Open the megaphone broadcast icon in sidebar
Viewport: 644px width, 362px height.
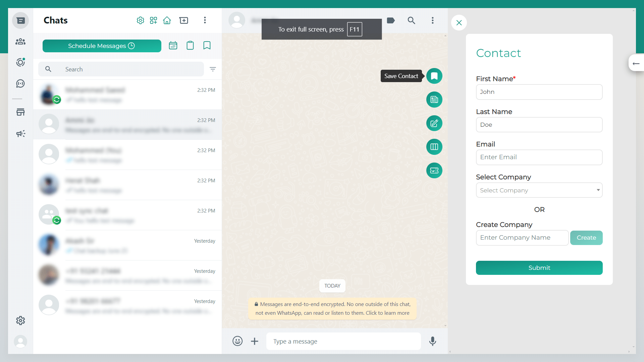(20, 134)
